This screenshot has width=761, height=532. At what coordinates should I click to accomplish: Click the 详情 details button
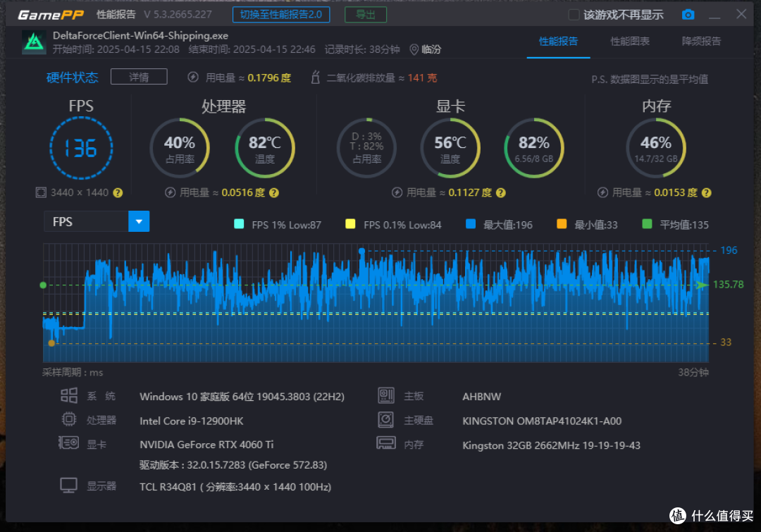point(139,77)
